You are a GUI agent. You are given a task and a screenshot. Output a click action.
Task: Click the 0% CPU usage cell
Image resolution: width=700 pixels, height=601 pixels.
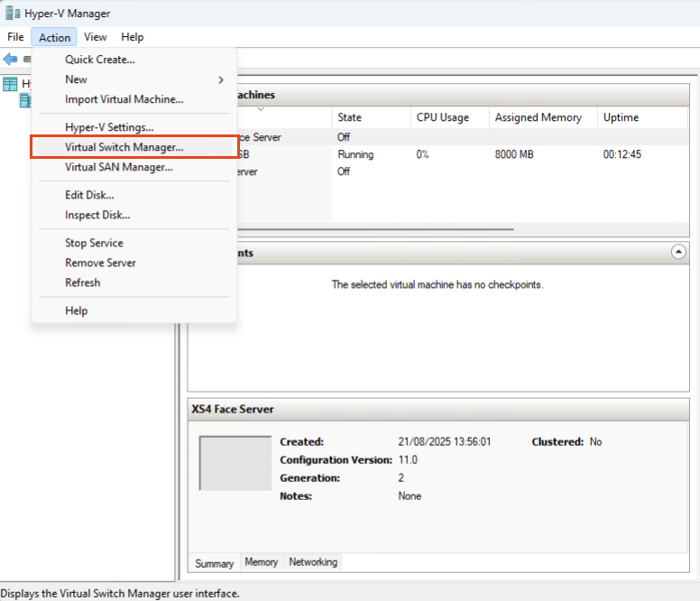click(422, 154)
